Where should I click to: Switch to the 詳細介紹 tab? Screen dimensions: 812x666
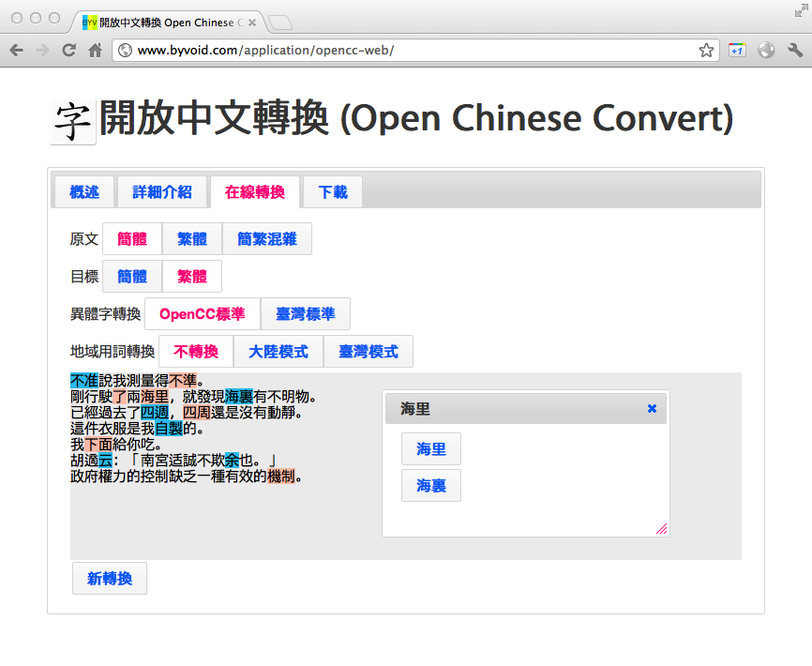click(x=162, y=192)
